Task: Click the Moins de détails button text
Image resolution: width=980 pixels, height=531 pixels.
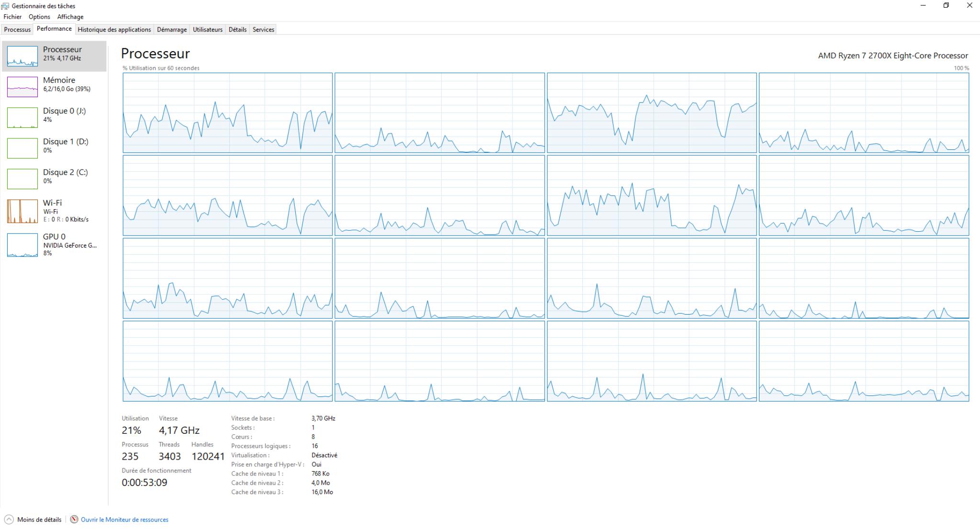Action: click(x=39, y=520)
